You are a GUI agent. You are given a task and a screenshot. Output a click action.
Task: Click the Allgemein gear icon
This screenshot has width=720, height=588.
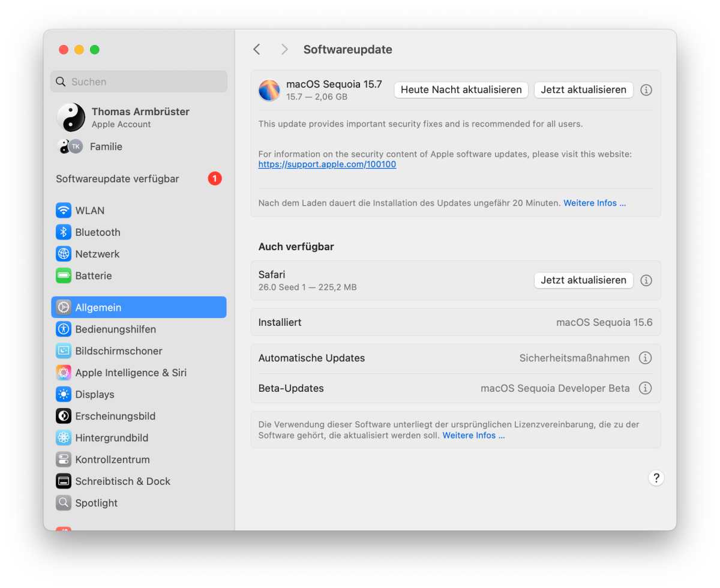click(64, 307)
